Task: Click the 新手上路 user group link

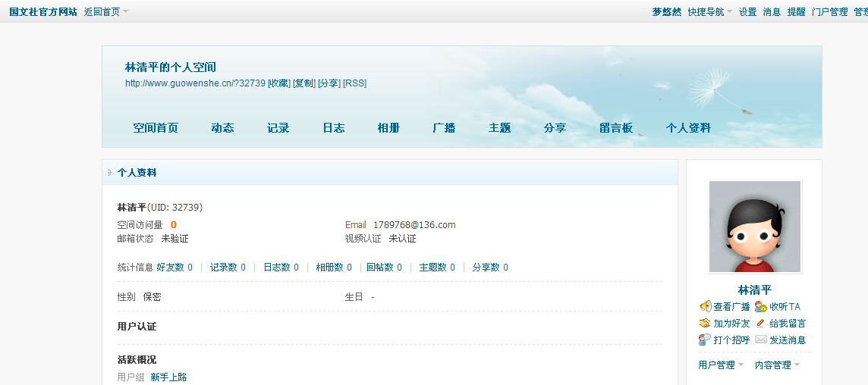Action: (x=169, y=377)
